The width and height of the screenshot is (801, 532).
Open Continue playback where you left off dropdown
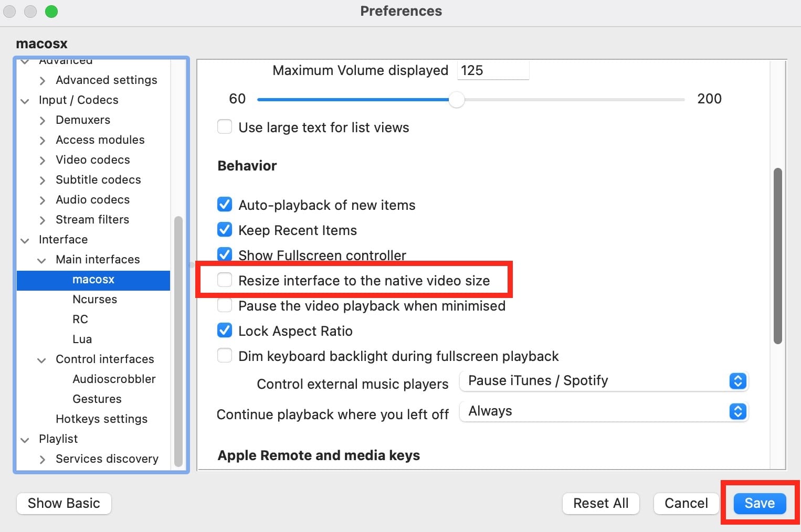coord(737,411)
